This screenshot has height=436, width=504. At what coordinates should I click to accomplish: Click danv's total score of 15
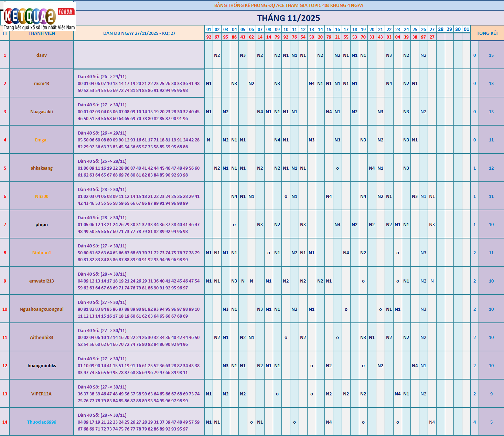point(491,55)
